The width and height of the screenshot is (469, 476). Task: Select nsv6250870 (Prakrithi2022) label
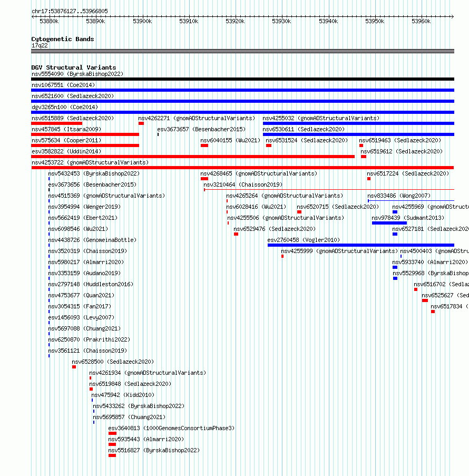89,339
